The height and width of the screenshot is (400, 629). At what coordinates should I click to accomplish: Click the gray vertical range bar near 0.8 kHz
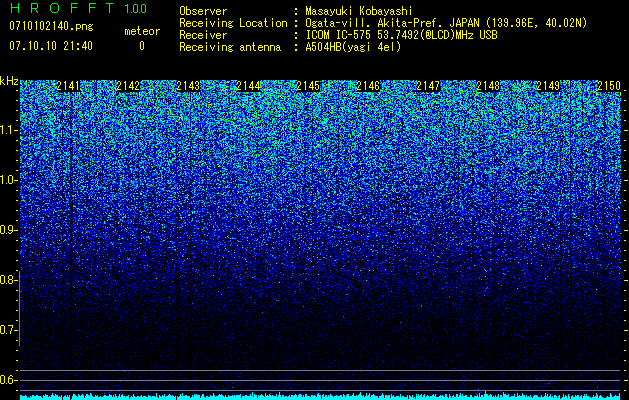click(x=19, y=308)
